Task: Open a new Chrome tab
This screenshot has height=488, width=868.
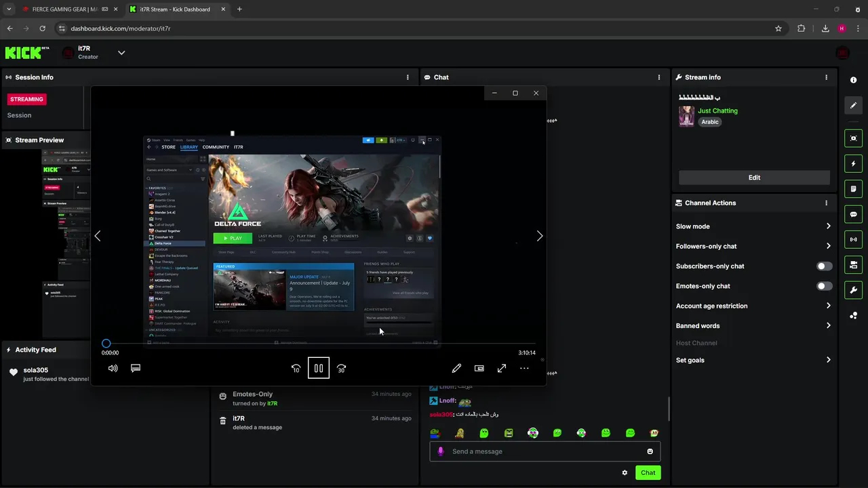Action: point(239,9)
